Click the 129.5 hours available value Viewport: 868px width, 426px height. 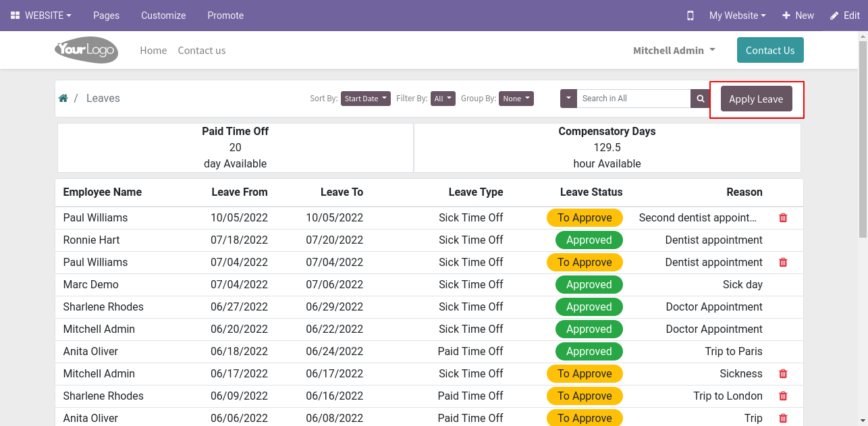tap(607, 148)
